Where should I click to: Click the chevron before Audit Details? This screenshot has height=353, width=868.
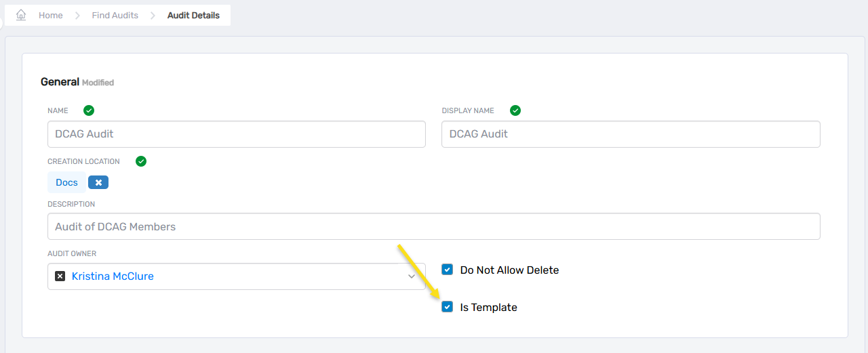click(x=153, y=16)
